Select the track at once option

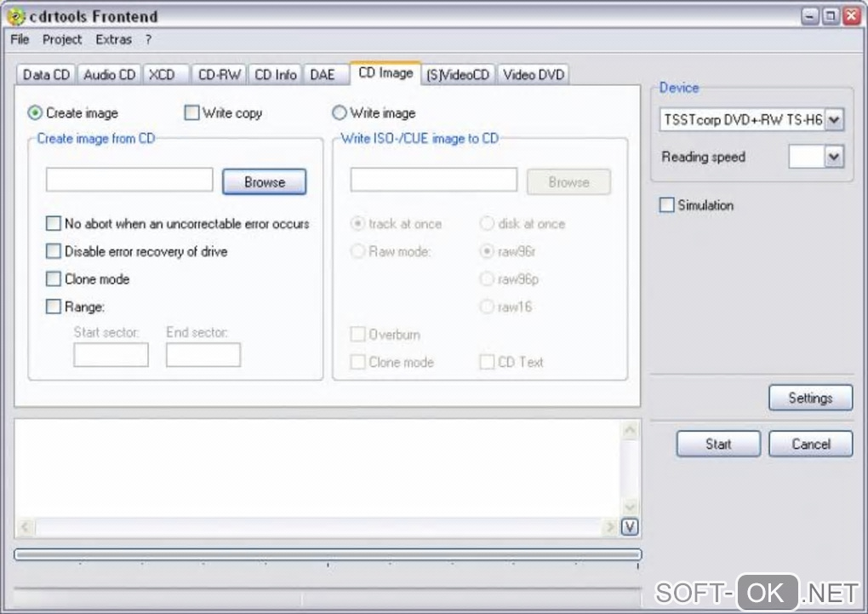(358, 223)
